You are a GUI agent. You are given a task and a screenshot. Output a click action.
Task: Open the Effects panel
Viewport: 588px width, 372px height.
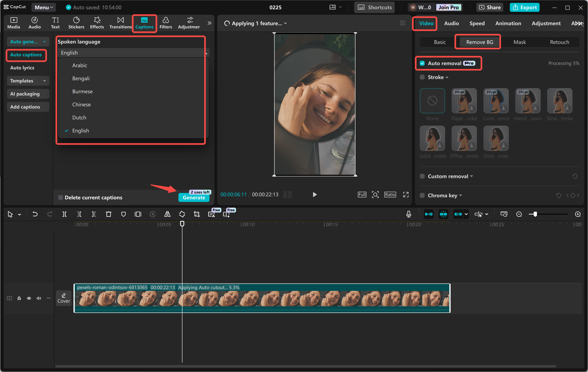[x=97, y=23]
